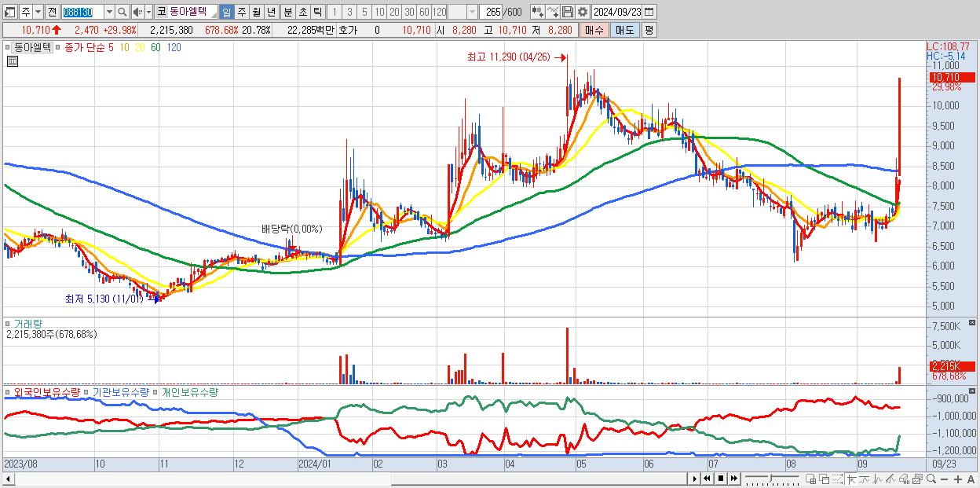The image size is (980, 488).
Task: Click the speaker sound icon
Action: click(x=137, y=12)
